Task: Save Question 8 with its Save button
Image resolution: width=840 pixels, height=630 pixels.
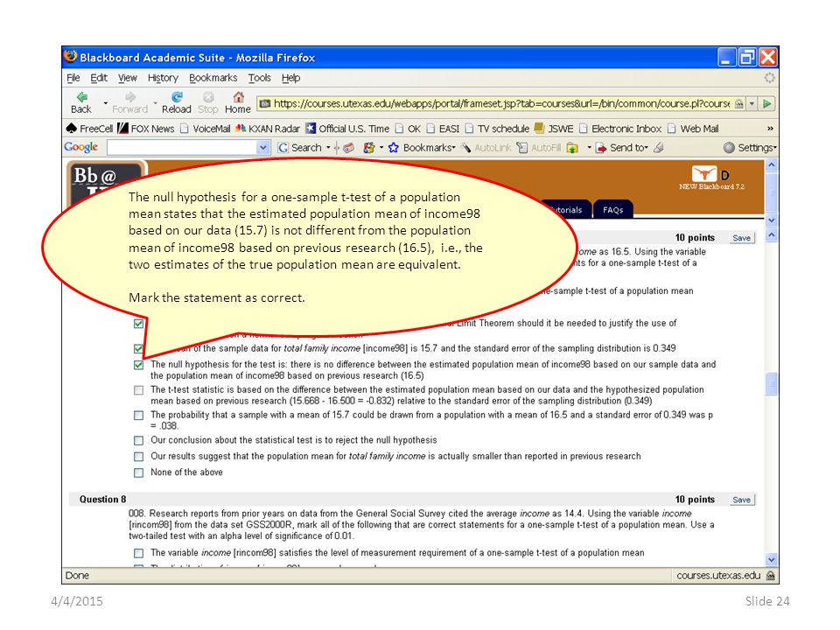Action: (x=741, y=500)
